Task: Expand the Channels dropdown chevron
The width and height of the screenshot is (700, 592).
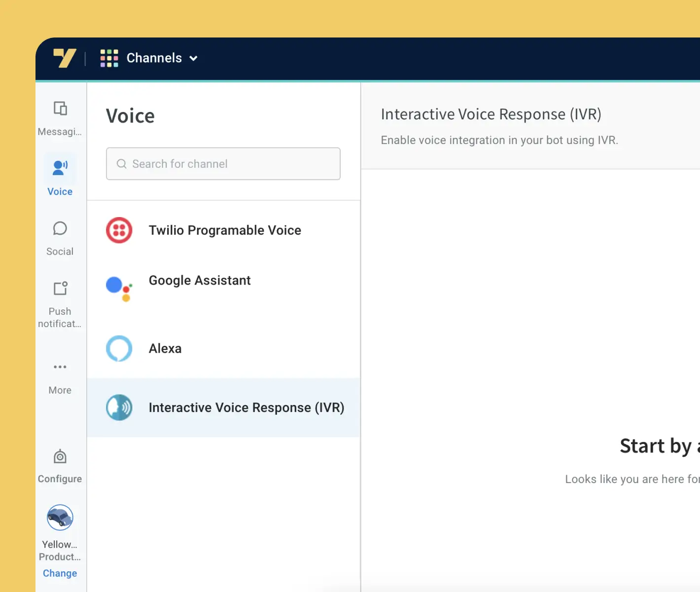Action: [194, 59]
